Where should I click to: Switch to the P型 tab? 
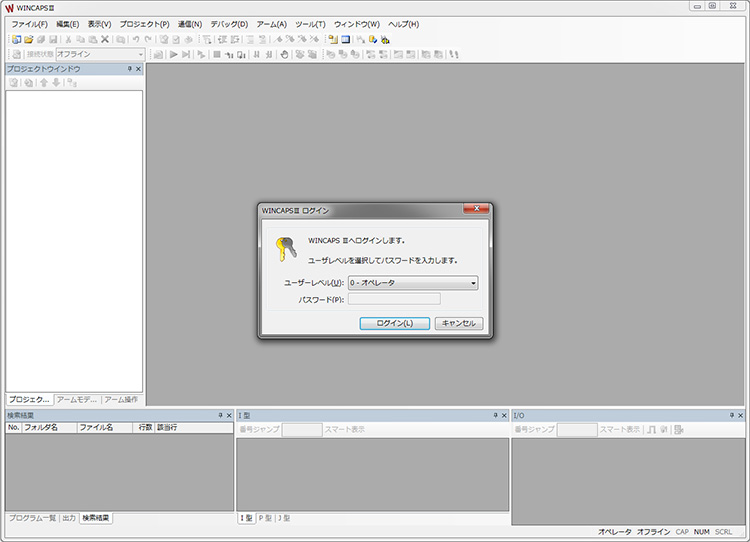265,518
